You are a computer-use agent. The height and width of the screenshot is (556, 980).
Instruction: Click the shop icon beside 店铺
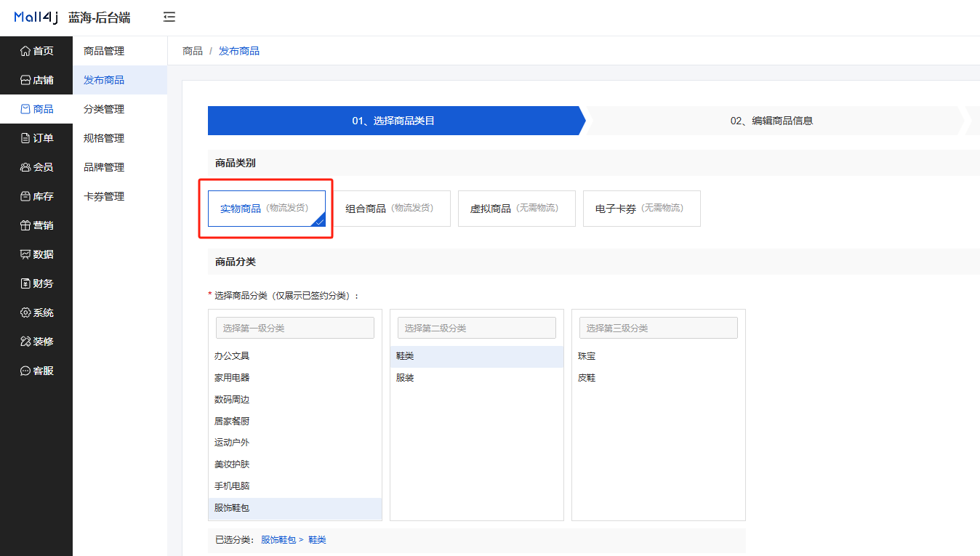[25, 80]
